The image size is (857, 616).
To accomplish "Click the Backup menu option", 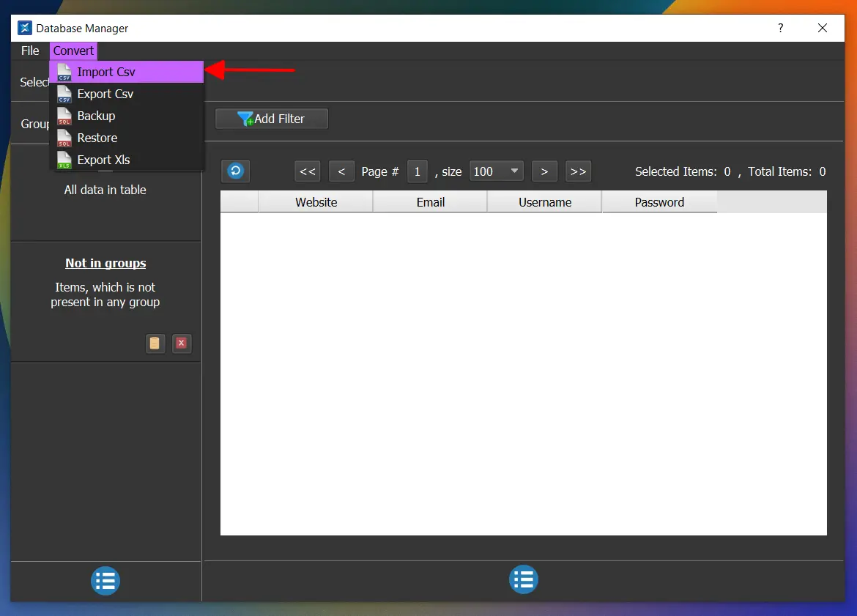I will (x=126, y=116).
